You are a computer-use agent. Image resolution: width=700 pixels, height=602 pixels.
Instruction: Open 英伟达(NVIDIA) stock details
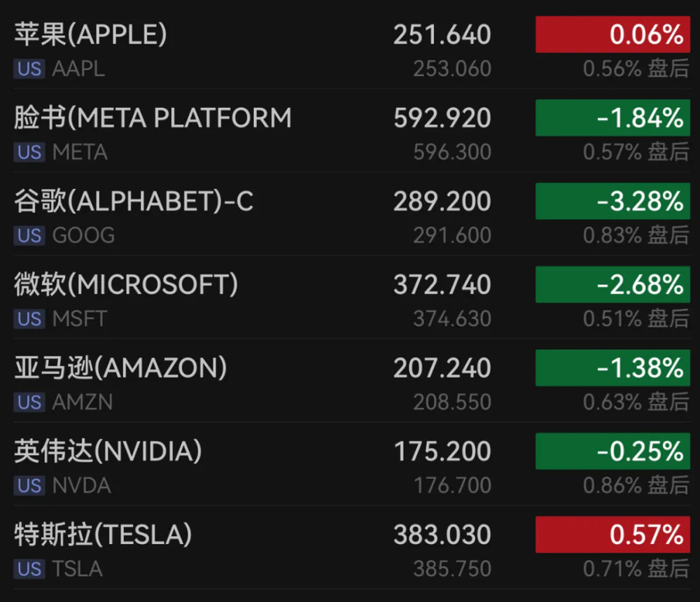(x=108, y=451)
